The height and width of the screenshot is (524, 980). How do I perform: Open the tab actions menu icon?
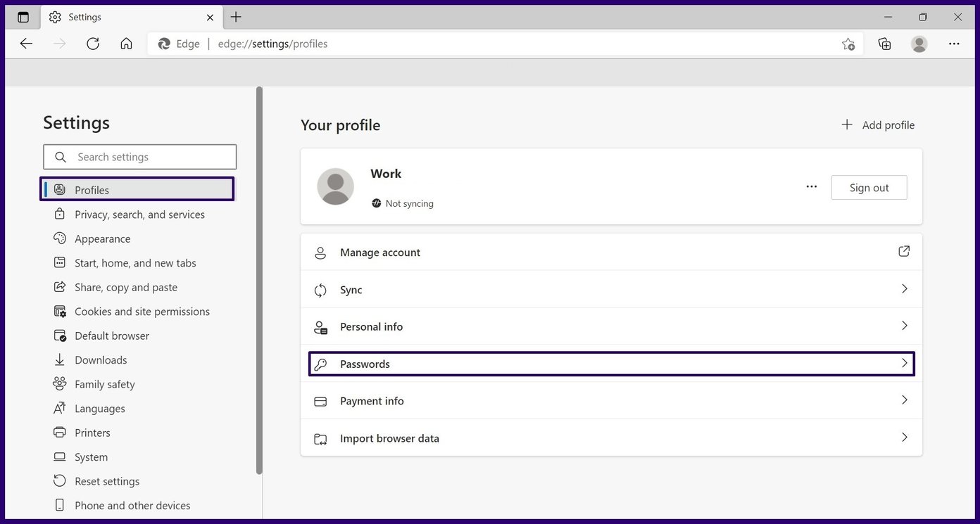23,17
